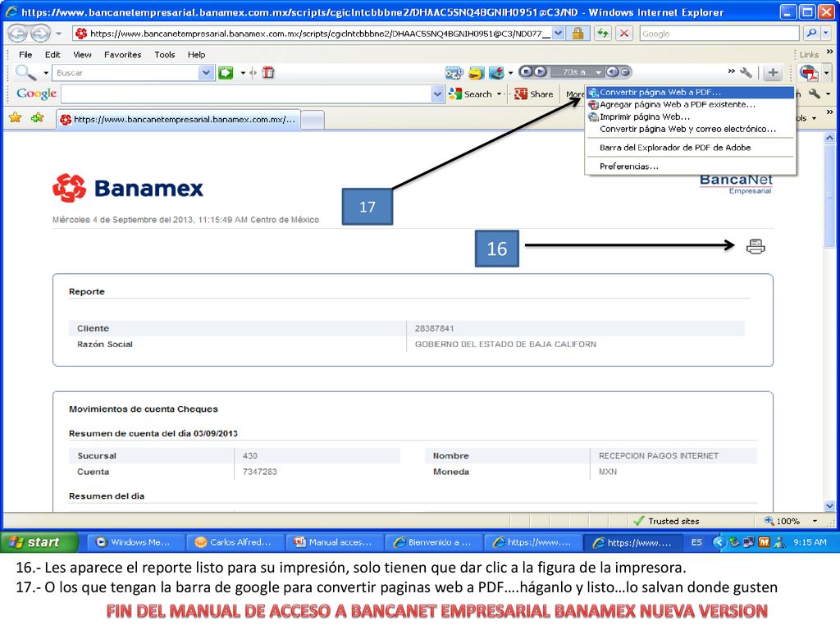840x630 pixels.
Task: Click the radio player previous button
Action: pyautogui.click(x=527, y=72)
